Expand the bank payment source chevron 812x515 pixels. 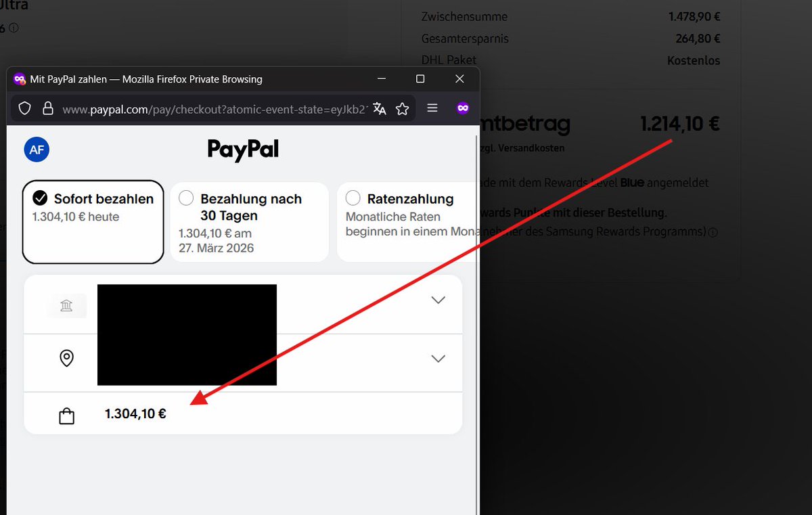[438, 300]
